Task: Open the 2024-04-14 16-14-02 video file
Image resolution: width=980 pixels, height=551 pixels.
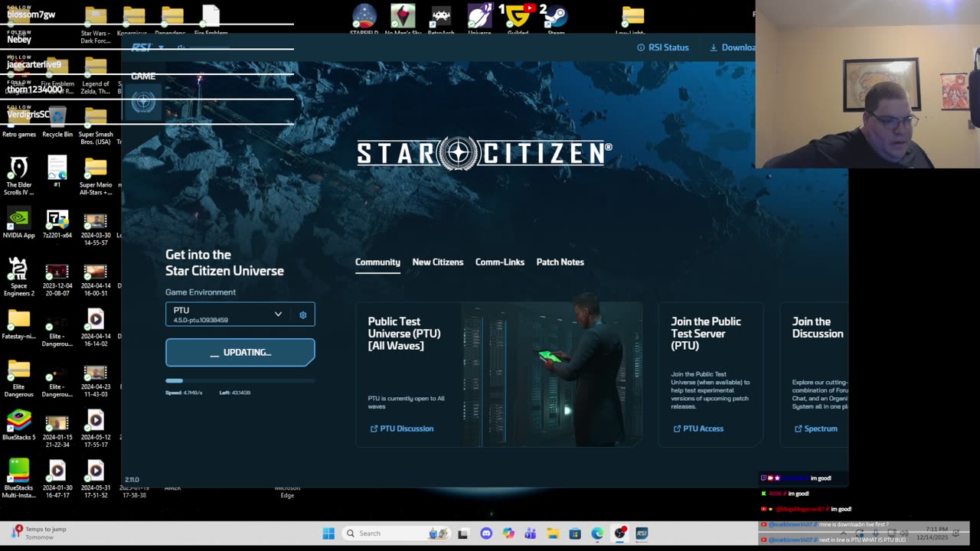Action: 96,328
